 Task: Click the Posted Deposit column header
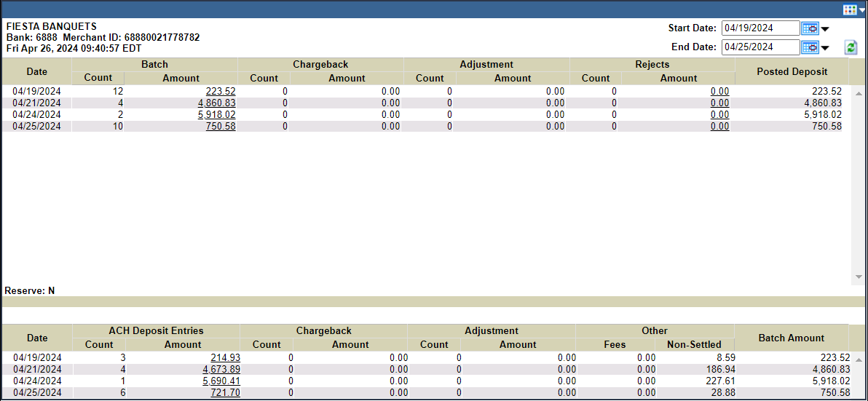792,71
